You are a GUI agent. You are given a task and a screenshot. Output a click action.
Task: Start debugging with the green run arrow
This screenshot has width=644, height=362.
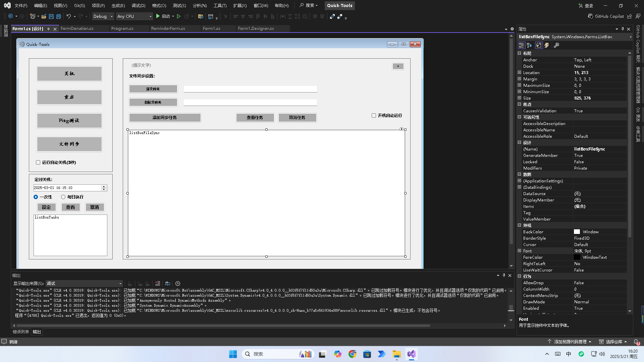[158, 16]
